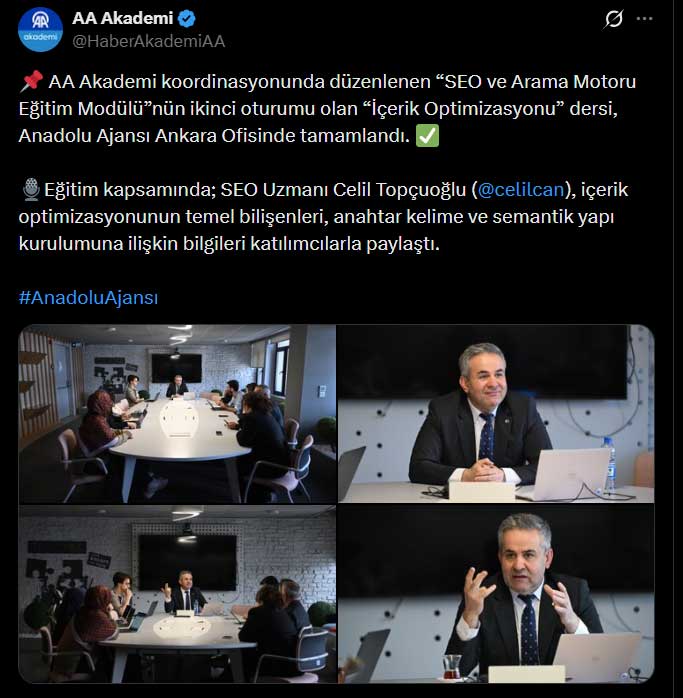Image resolution: width=683 pixels, height=698 pixels.
Task: Open the @celilcan mention link
Action: tap(521, 190)
